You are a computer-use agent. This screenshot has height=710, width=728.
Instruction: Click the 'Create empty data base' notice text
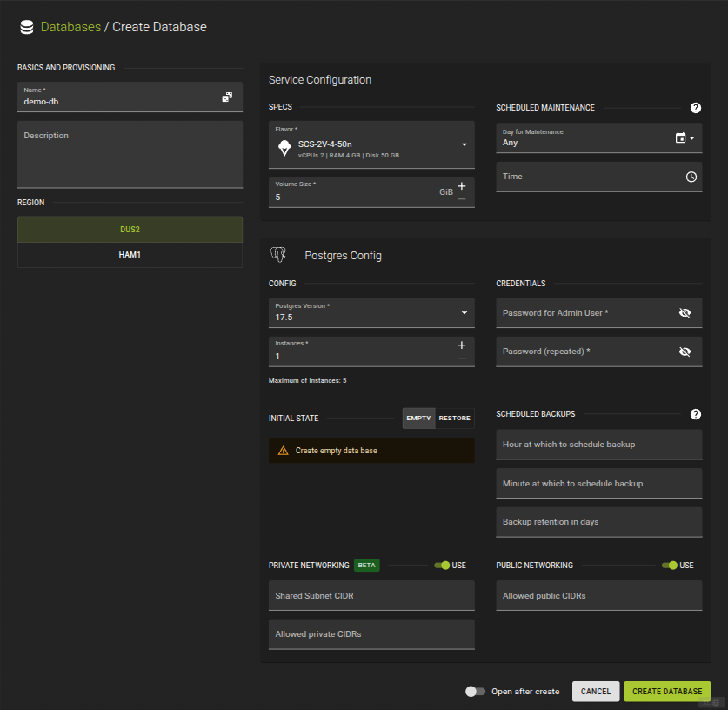tap(336, 451)
